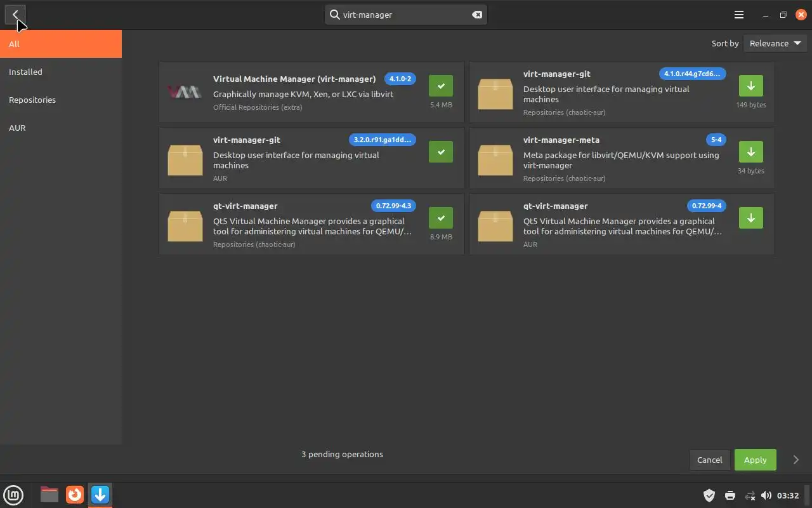This screenshot has width=812, height=508.
Task: Switch to Repositories category
Action: [61, 100]
